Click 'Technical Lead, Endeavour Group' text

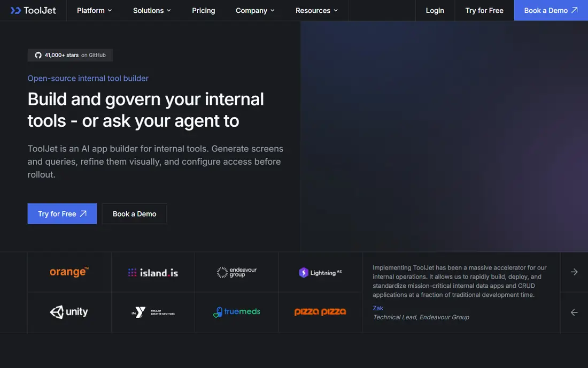click(421, 317)
